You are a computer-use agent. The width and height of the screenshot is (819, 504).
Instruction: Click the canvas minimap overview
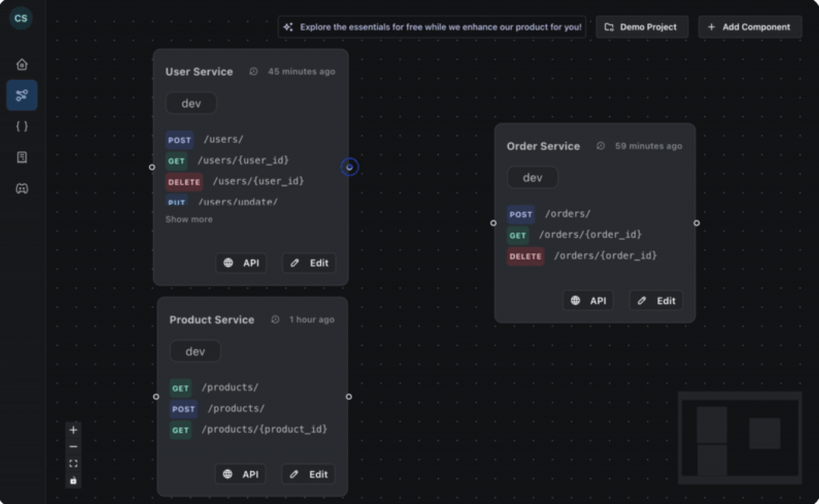click(x=740, y=437)
